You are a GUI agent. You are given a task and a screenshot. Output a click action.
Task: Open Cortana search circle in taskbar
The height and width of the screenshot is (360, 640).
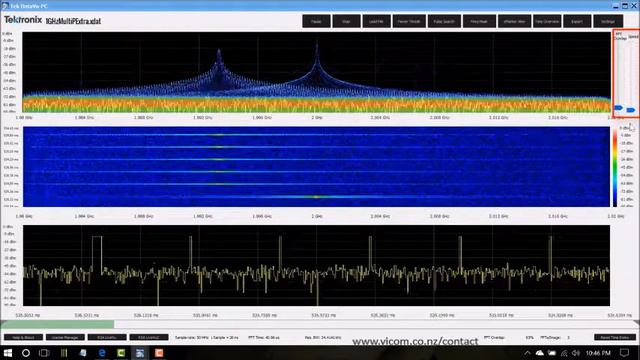tap(26, 353)
